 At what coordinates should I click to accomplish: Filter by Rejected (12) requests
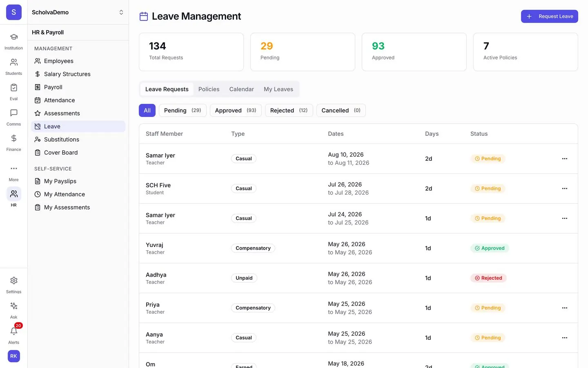289,110
